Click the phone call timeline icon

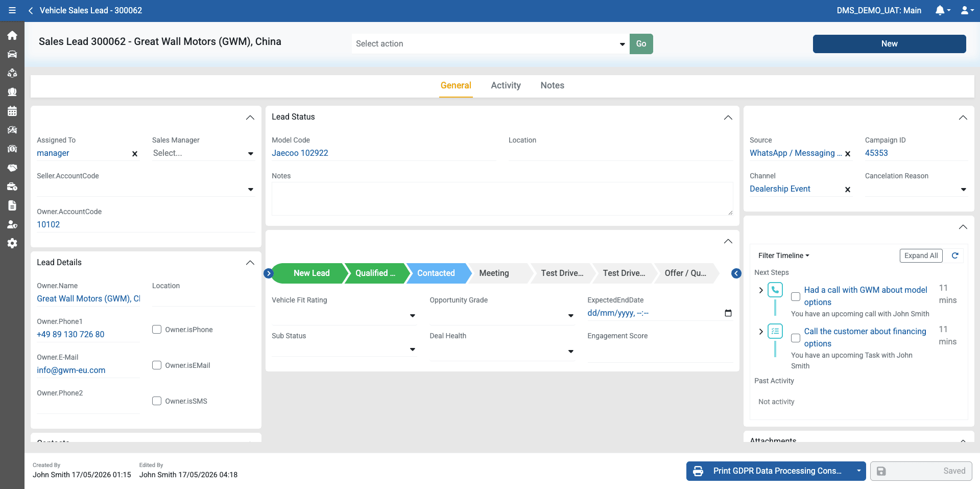point(775,290)
